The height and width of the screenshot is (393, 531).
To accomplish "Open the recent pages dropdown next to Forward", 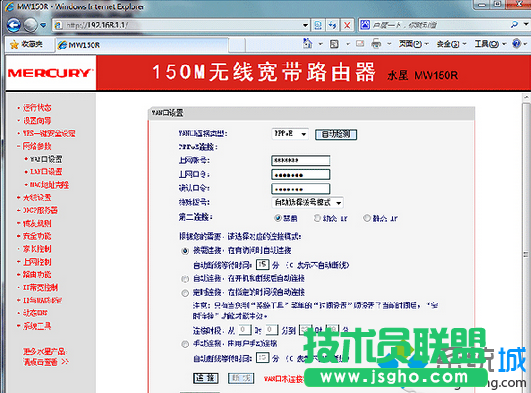I will pyautogui.click(x=43, y=25).
